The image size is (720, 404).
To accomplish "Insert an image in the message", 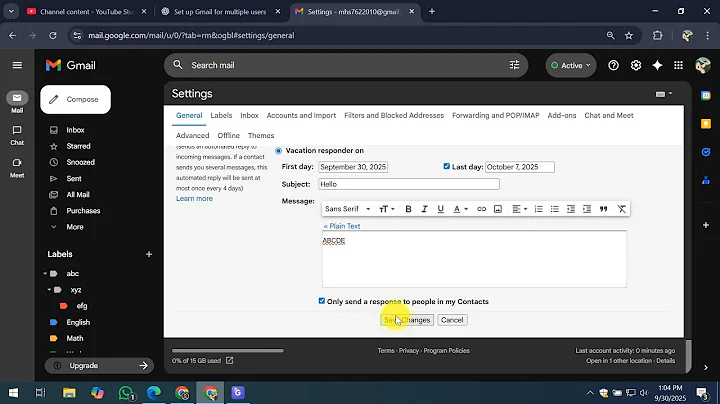I will click(x=498, y=209).
